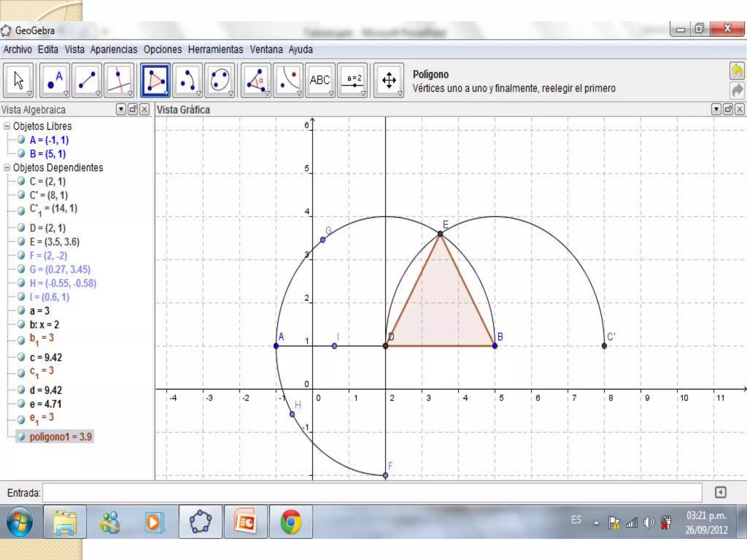The image size is (747, 560).
Task: Select the Move pointer tool
Action: 18,80
